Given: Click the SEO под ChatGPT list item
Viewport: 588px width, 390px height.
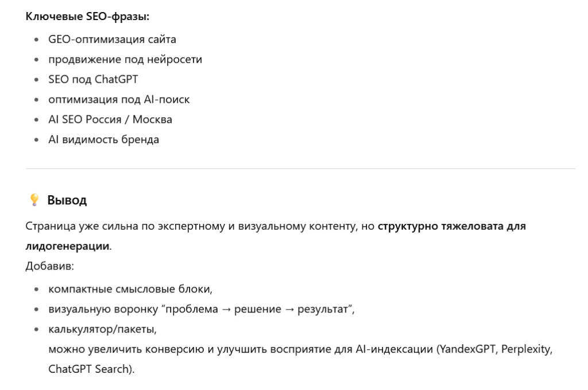Looking at the screenshot, I should 93,79.
